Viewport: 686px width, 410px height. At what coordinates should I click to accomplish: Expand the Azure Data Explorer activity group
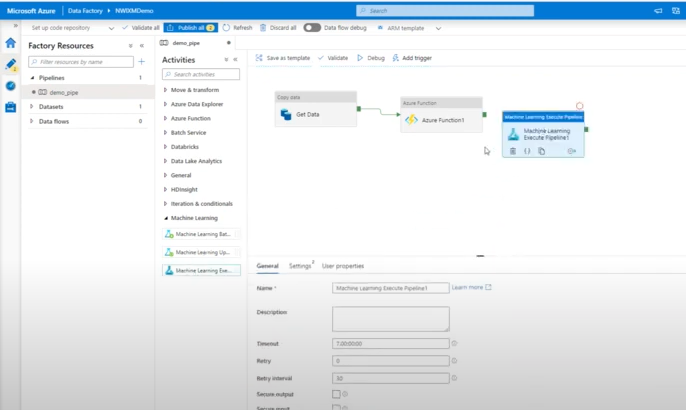click(x=165, y=104)
